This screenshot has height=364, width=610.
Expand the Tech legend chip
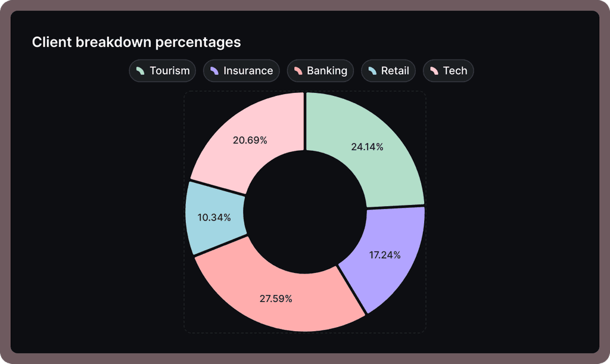click(x=448, y=70)
